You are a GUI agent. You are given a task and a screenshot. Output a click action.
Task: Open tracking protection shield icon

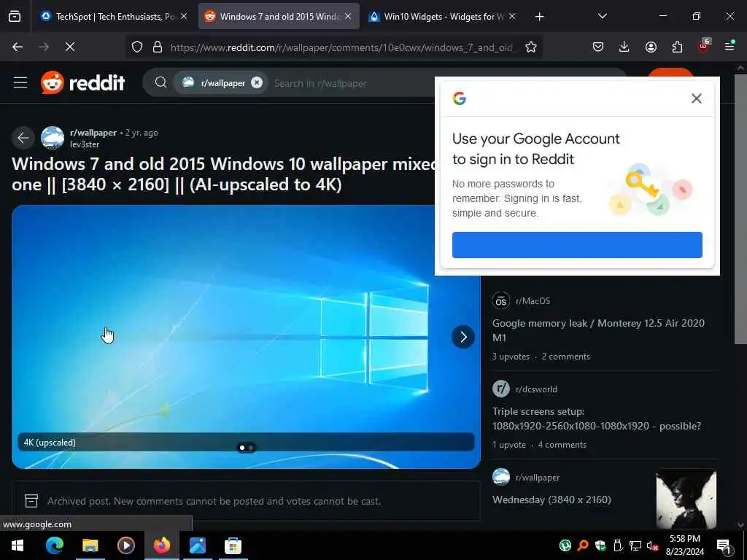[137, 47]
